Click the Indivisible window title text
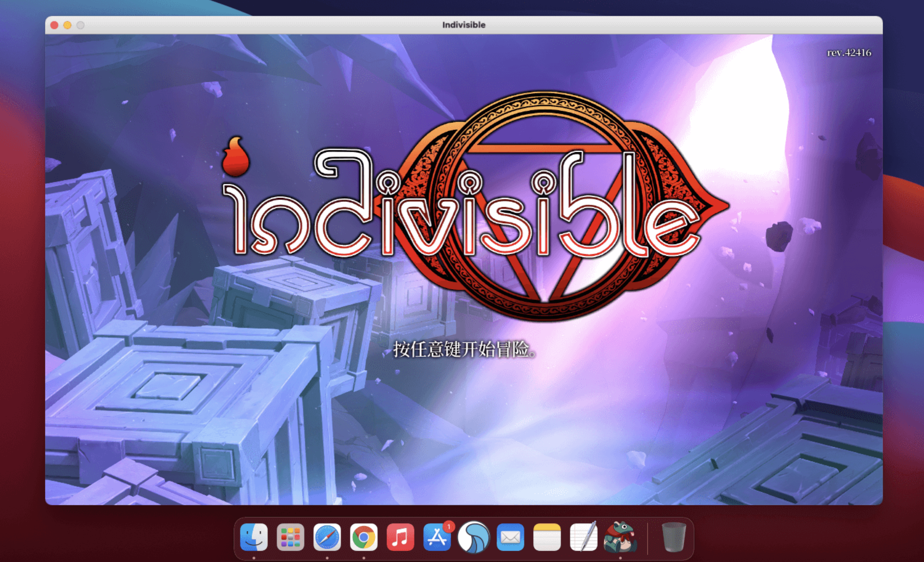 tap(464, 25)
